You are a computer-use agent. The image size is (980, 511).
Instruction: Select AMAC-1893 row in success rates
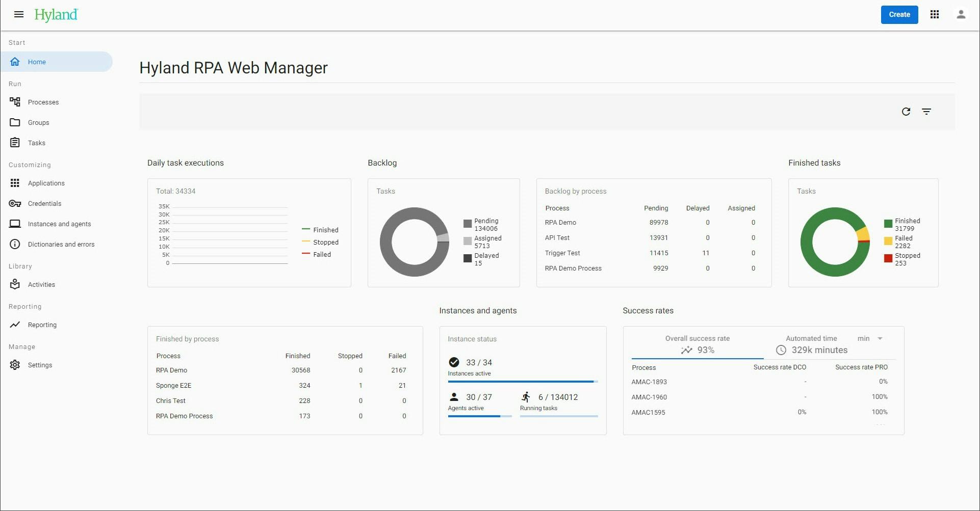tap(760, 382)
